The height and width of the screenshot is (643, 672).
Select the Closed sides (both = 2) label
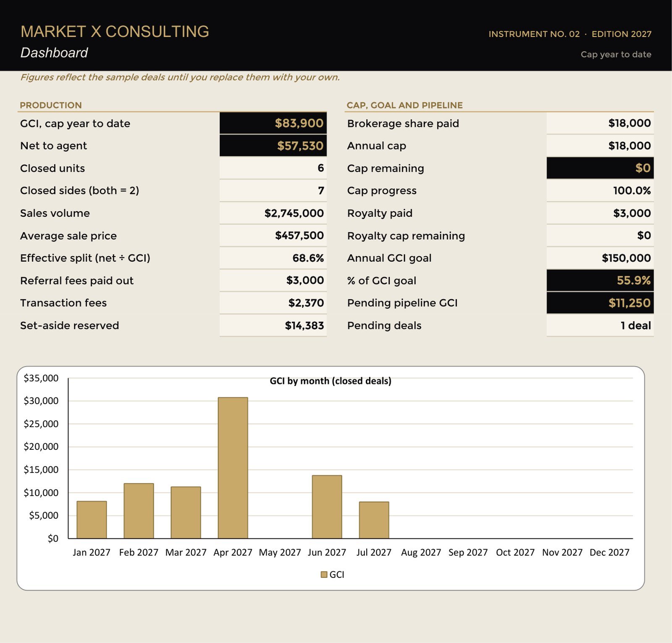click(79, 191)
